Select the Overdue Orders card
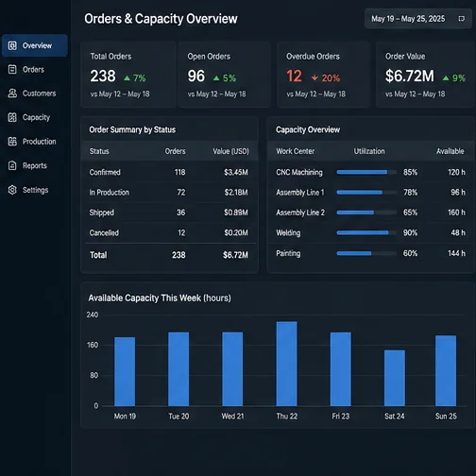Screen dimensions: 476x476 pos(323,75)
